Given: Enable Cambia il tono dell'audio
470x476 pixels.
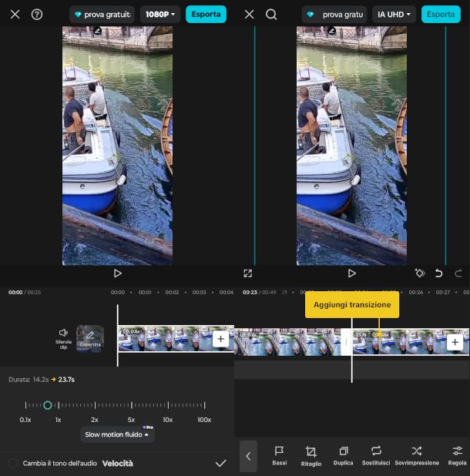Looking at the screenshot, I should tap(13, 463).
